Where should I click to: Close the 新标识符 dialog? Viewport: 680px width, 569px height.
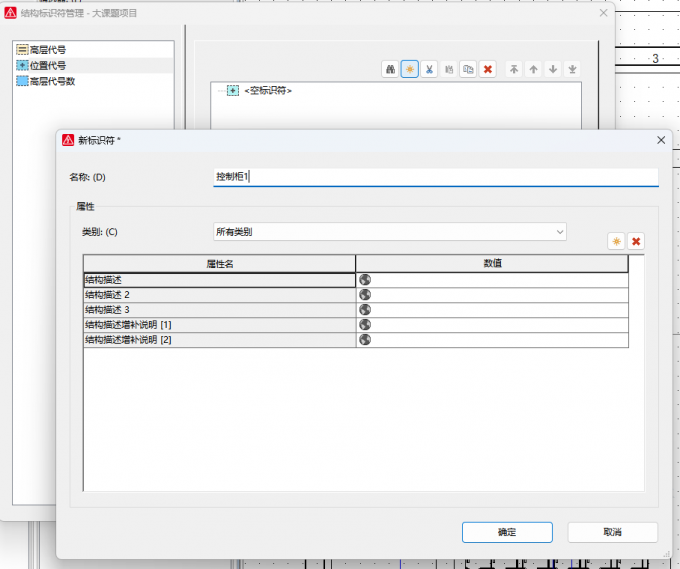click(661, 140)
